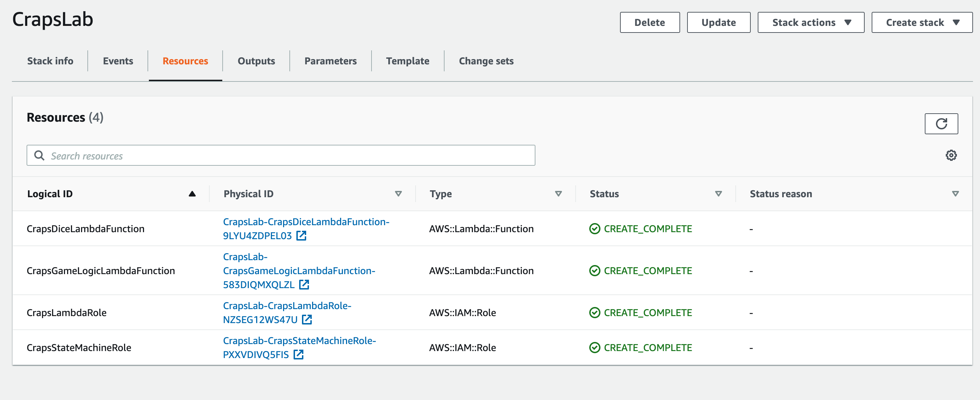Open CrapsLab-CrapsStateMachineRole-PXXVDIVQ5FIS link
Screen dimensions: 980x400
click(299, 348)
